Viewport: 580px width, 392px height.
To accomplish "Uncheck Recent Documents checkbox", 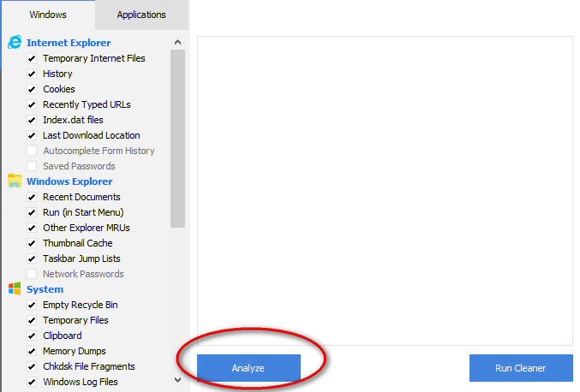I will (x=32, y=197).
